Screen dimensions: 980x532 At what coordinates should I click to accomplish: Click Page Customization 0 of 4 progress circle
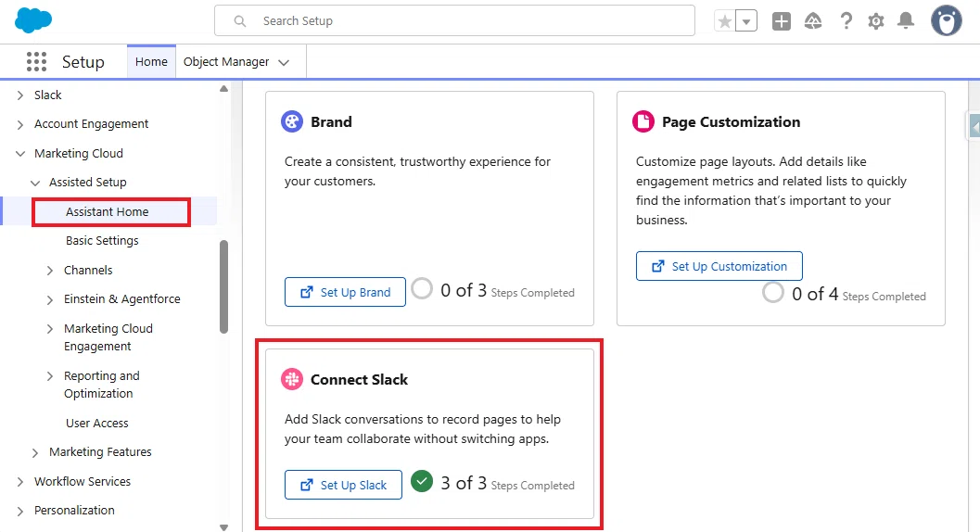pyautogui.click(x=773, y=292)
